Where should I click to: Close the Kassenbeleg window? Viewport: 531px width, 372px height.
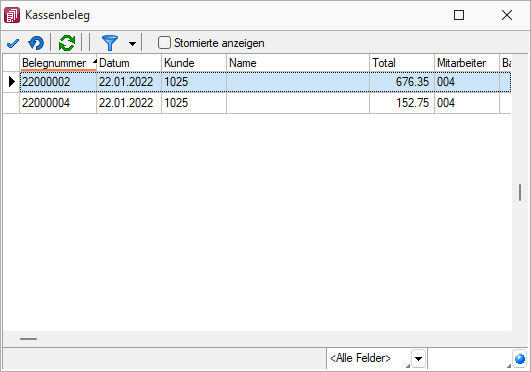pos(507,15)
